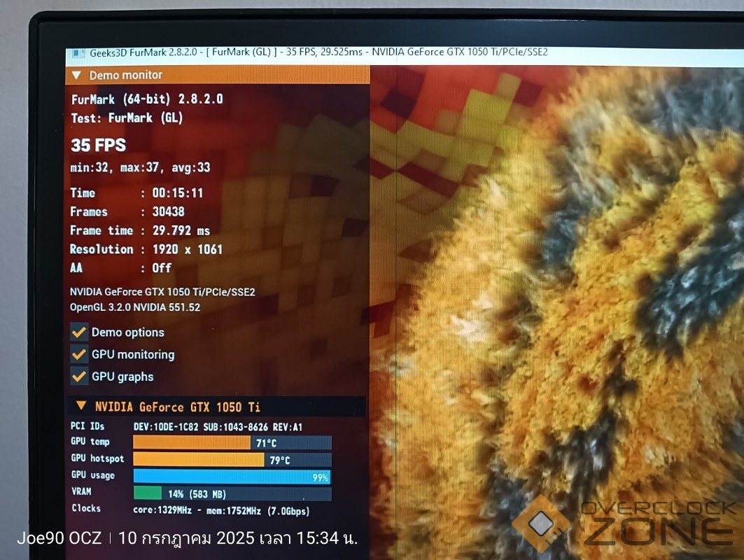Click the Time value '00:15:11'
The height and width of the screenshot is (560, 744).
point(178,192)
